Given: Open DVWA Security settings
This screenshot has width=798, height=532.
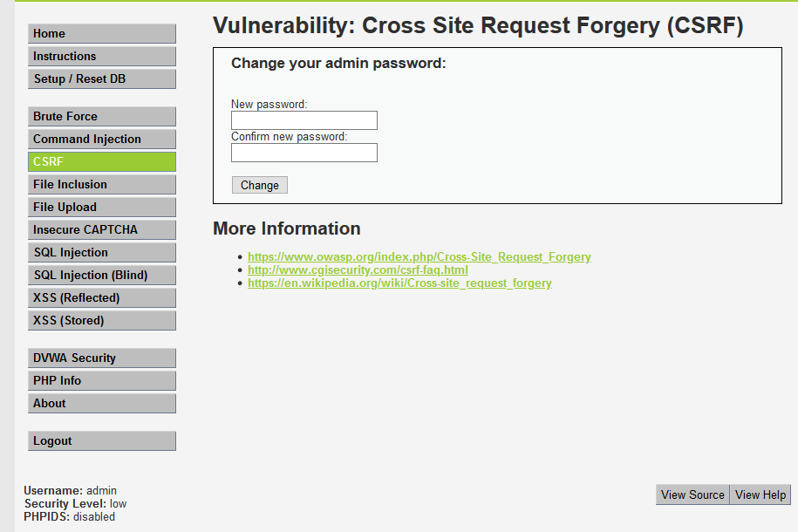Looking at the screenshot, I should pos(101,358).
